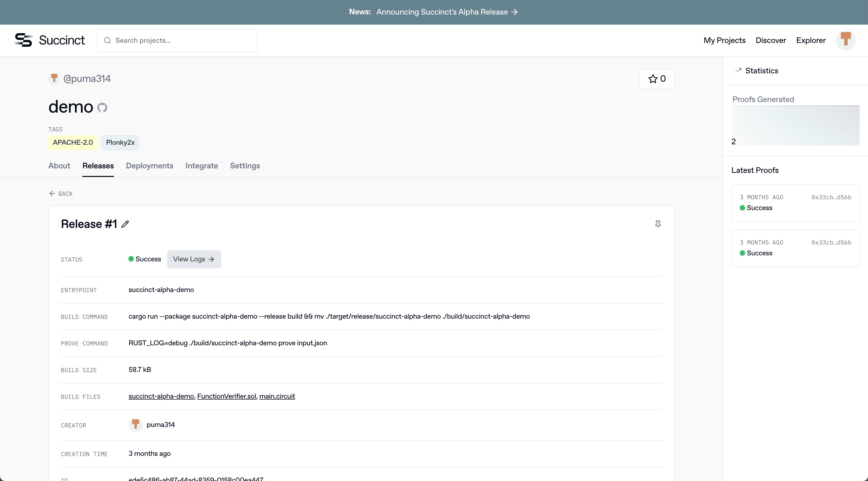Open the Explorer page
868x481 pixels.
pos(811,40)
